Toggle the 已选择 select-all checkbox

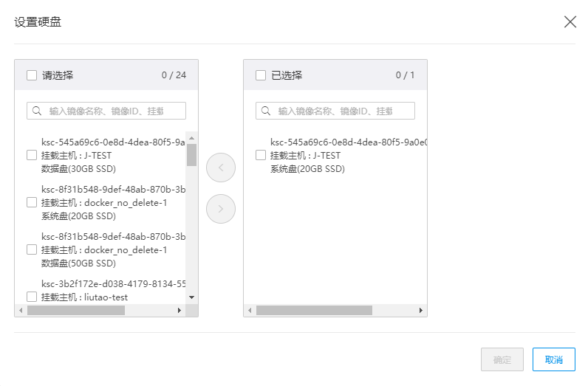261,75
